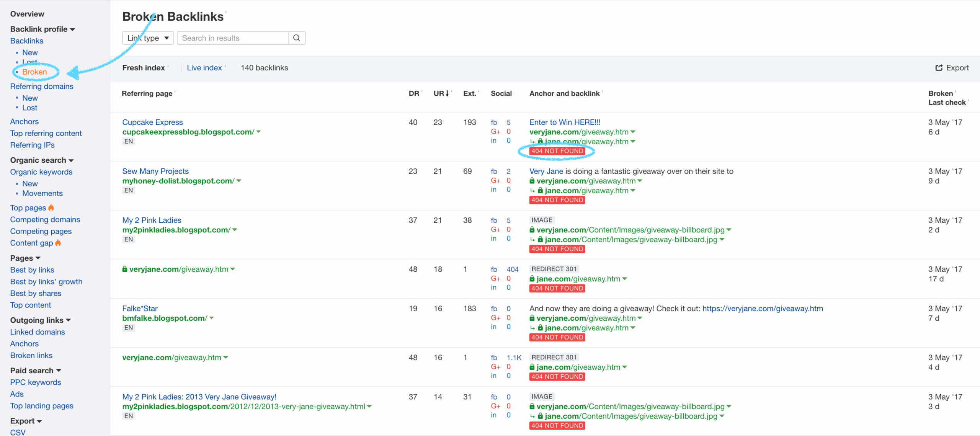Expand the Export sidebar section
The image size is (980, 436).
(26, 421)
